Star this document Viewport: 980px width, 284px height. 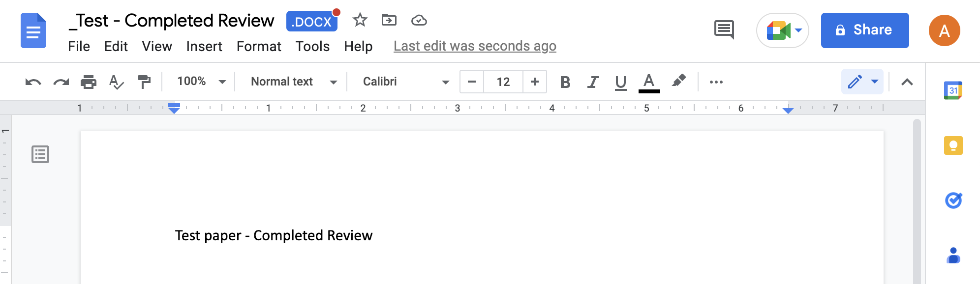pyautogui.click(x=360, y=20)
